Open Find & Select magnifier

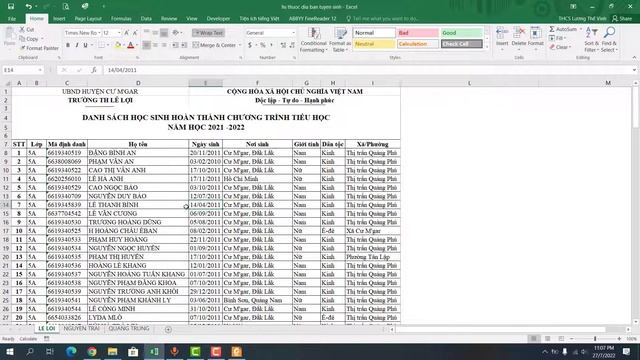(x=609, y=39)
